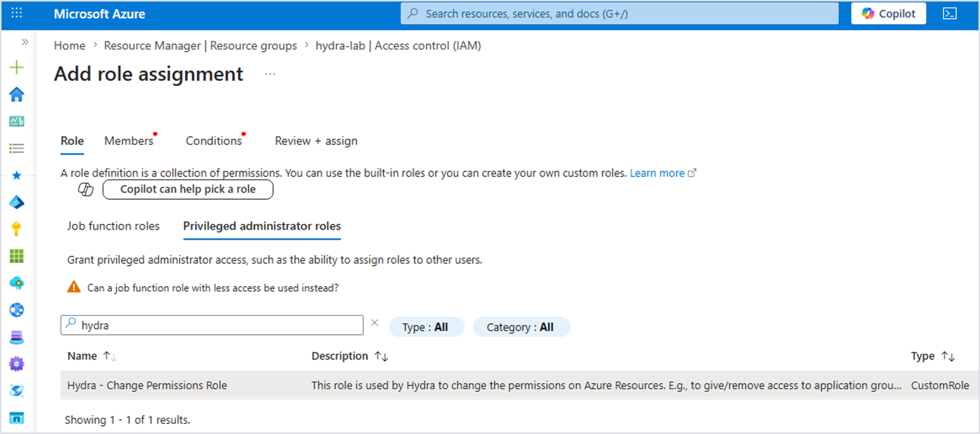Click the global search resources field
The height and width of the screenshot is (434, 980).
(619, 14)
